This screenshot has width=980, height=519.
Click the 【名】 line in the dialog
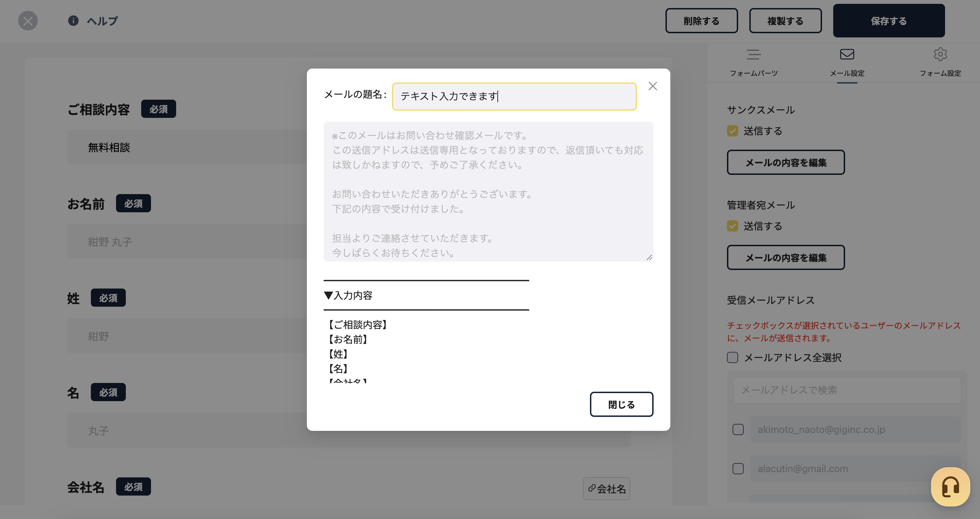point(338,369)
